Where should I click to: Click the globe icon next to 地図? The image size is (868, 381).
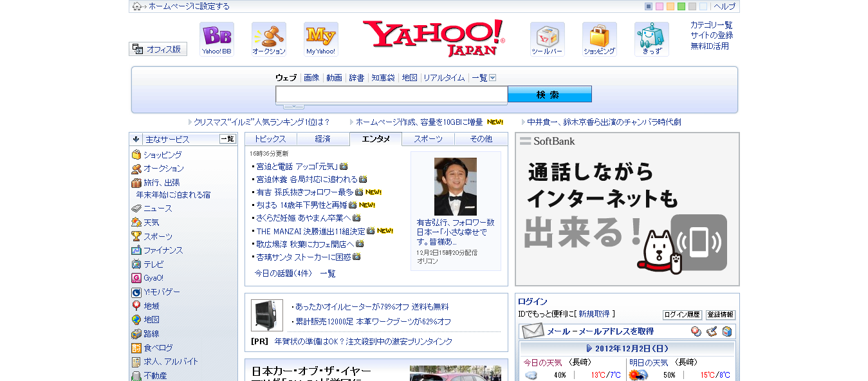136,320
